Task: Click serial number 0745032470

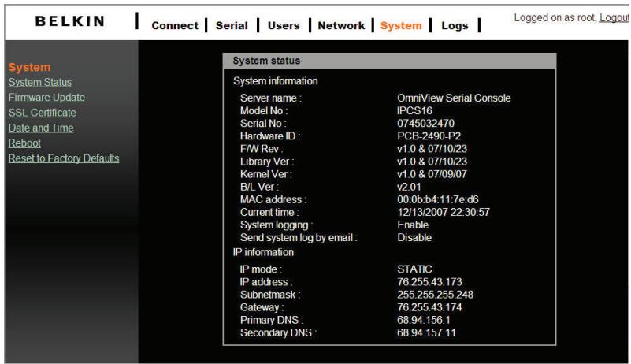Action: (x=425, y=123)
